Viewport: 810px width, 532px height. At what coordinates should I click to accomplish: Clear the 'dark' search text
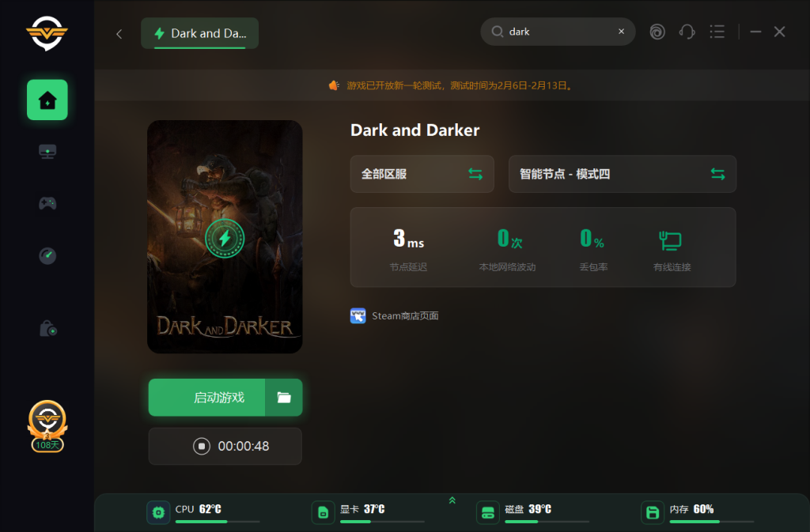point(622,32)
